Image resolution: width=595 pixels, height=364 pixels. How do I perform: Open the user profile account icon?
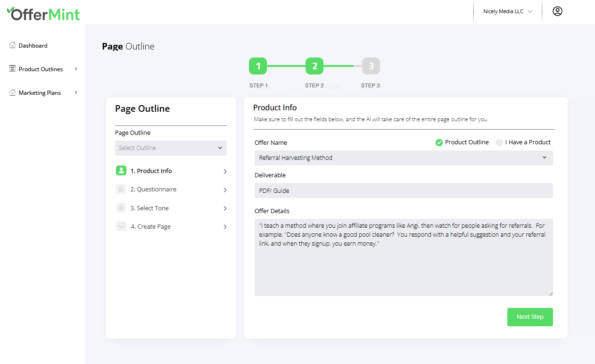(557, 11)
